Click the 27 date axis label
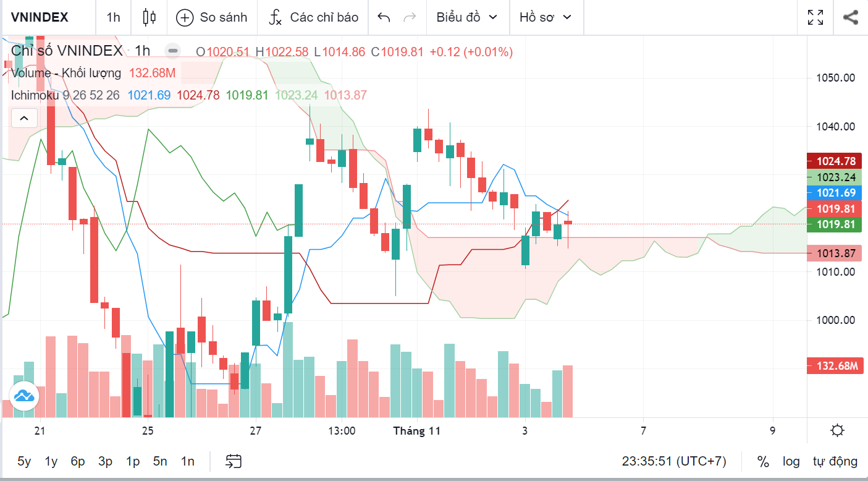The image size is (868, 481). click(256, 431)
